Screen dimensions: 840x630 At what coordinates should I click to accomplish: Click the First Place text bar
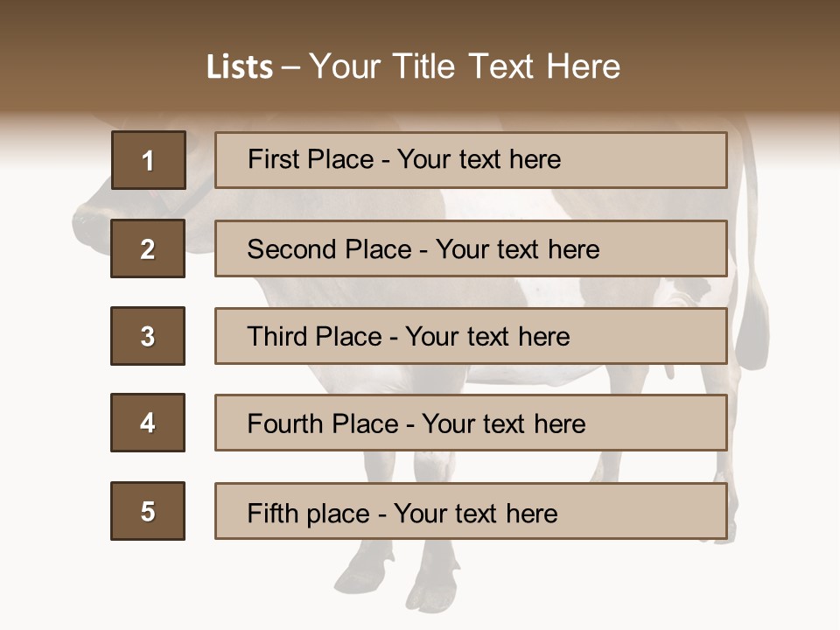click(471, 160)
